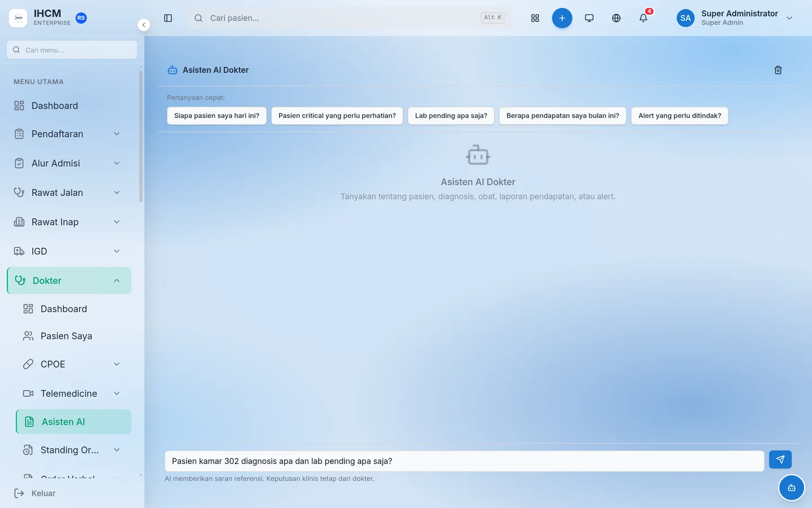Click the sidebar vertical scrollbar
This screenshot has height=508, width=812.
pyautogui.click(x=140, y=135)
